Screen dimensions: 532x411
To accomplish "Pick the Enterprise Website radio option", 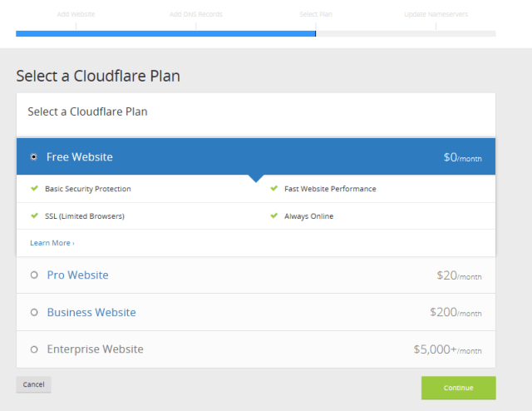I will pyautogui.click(x=34, y=349).
